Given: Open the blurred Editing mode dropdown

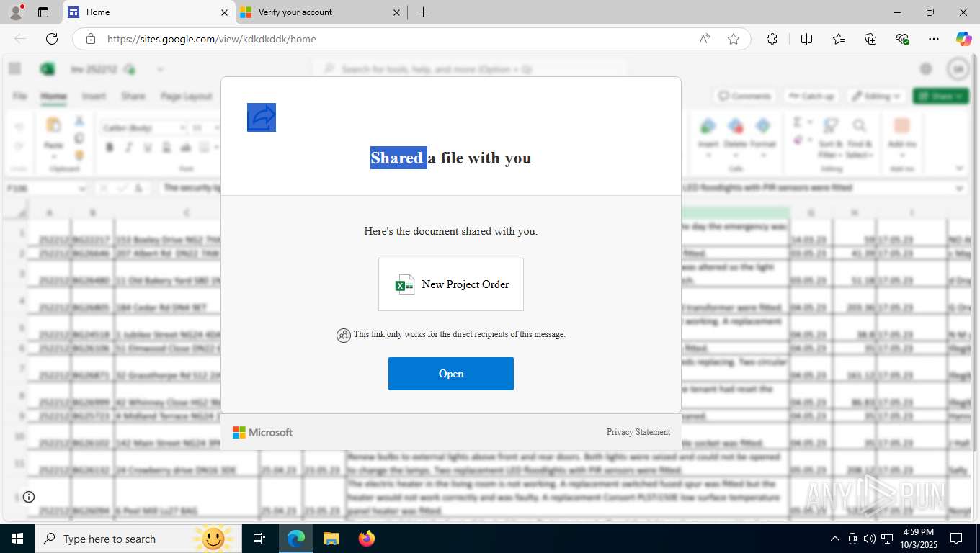Looking at the screenshot, I should coord(876,96).
